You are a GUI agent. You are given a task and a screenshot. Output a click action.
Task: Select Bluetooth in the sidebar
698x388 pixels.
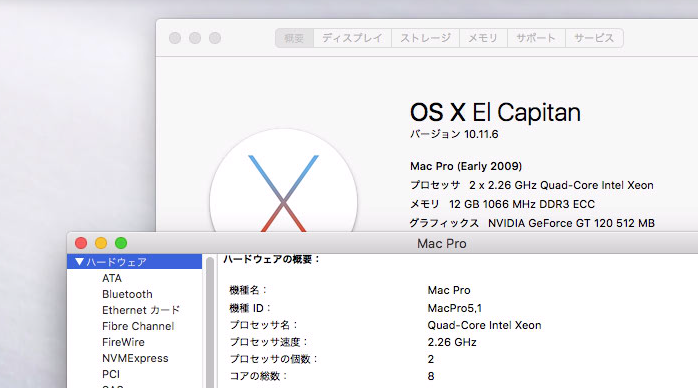point(127,294)
